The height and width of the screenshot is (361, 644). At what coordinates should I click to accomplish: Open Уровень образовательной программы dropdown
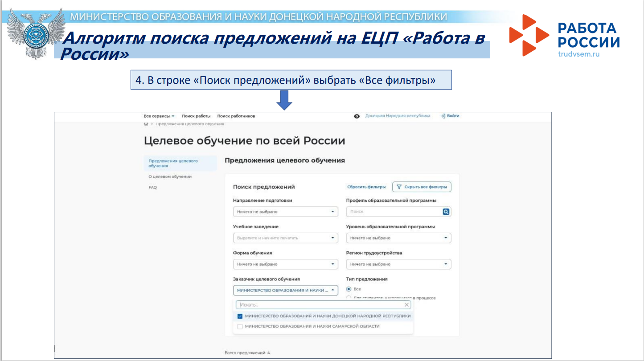(x=398, y=238)
